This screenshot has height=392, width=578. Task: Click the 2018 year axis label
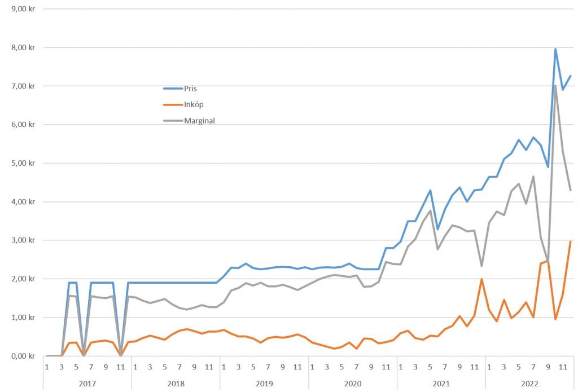pyautogui.click(x=176, y=383)
